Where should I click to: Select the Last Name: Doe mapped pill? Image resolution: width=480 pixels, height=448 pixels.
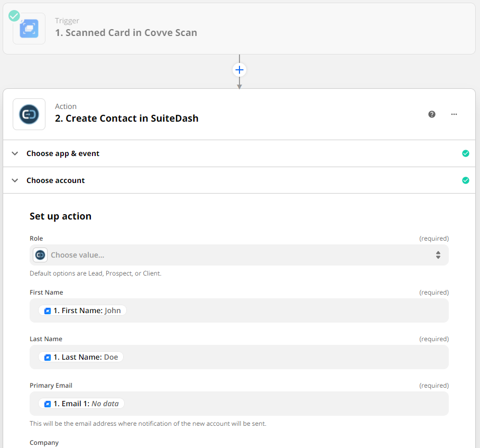tap(81, 357)
